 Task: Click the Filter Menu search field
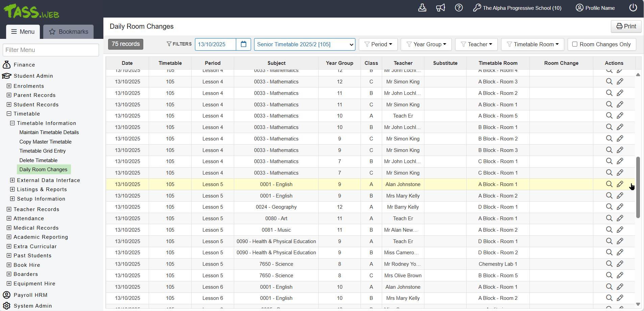(51, 50)
